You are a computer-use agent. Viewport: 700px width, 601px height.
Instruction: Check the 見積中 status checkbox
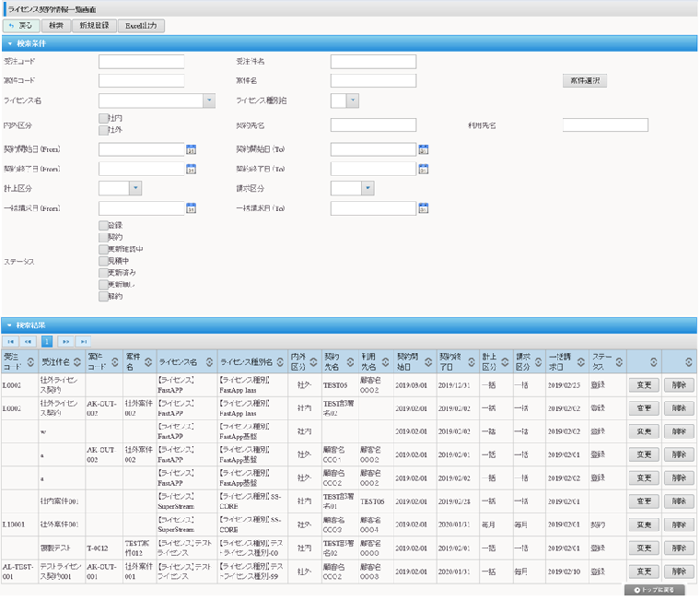(103, 261)
